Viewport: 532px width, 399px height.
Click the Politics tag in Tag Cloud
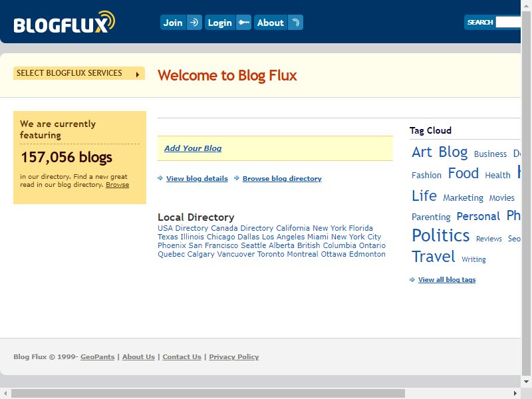tap(441, 235)
